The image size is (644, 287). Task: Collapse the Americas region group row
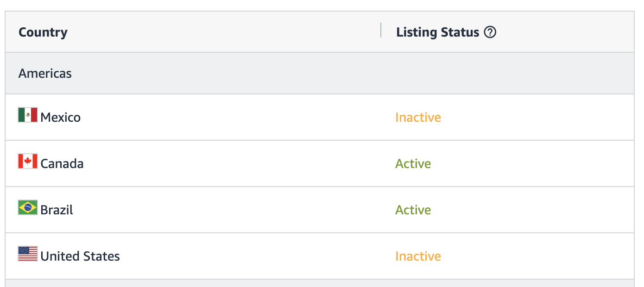(45, 73)
